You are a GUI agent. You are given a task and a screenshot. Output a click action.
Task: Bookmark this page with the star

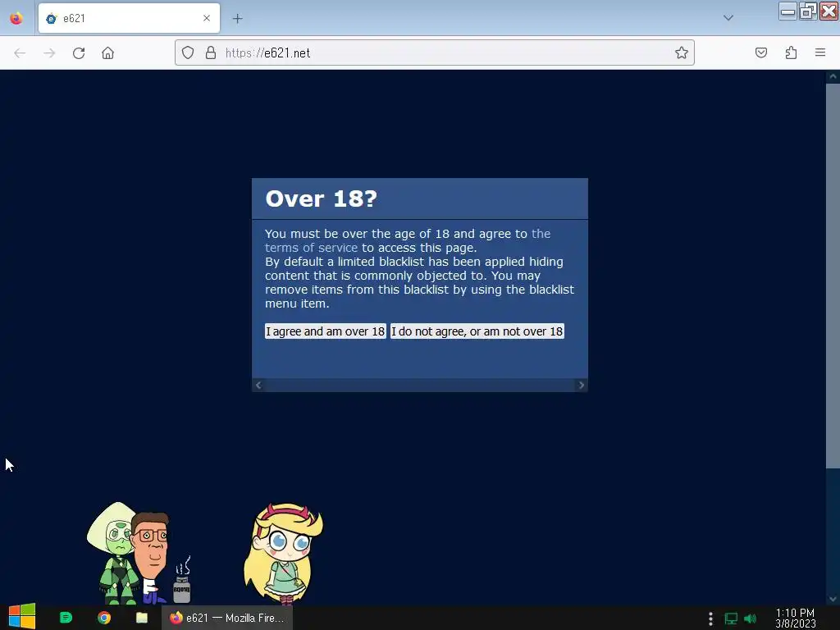(682, 52)
